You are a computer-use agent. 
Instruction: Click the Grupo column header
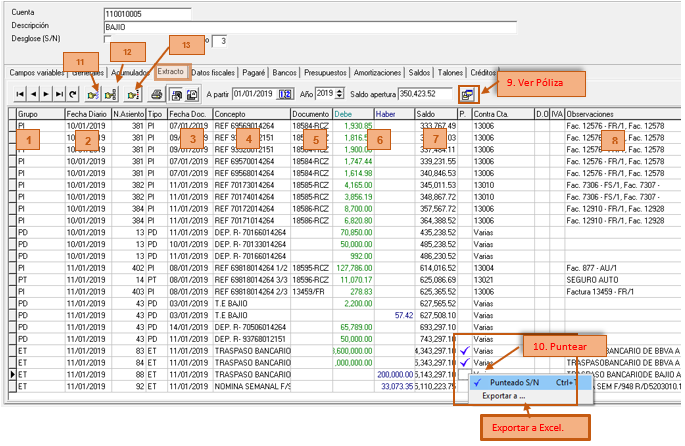pyautogui.click(x=41, y=114)
